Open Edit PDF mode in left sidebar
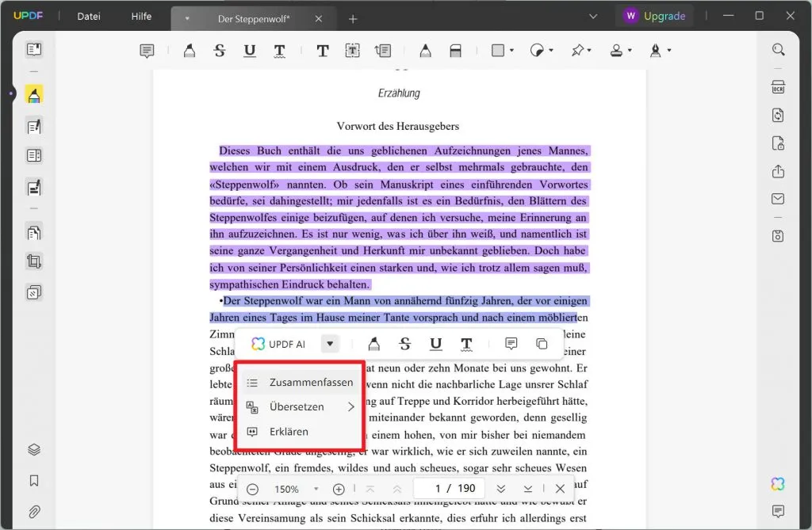Viewport: 812px width, 530px height. (x=34, y=126)
